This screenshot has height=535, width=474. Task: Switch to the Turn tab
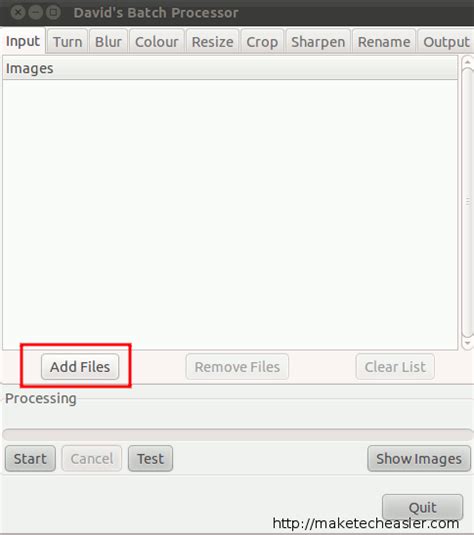click(x=68, y=42)
